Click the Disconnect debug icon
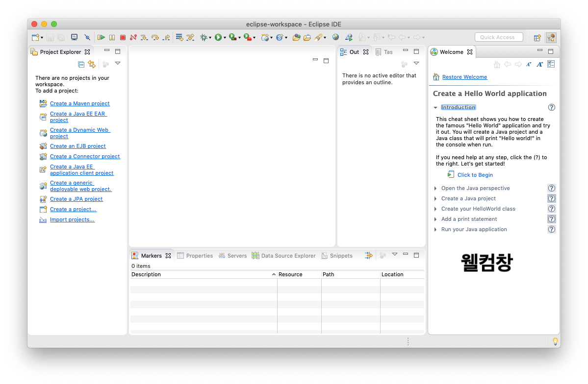The height and width of the screenshot is (384, 588). click(133, 37)
